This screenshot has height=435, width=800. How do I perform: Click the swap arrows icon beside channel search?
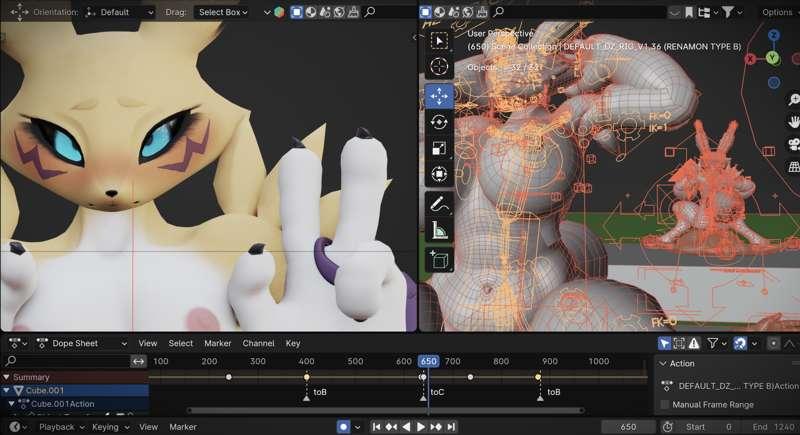pos(138,362)
